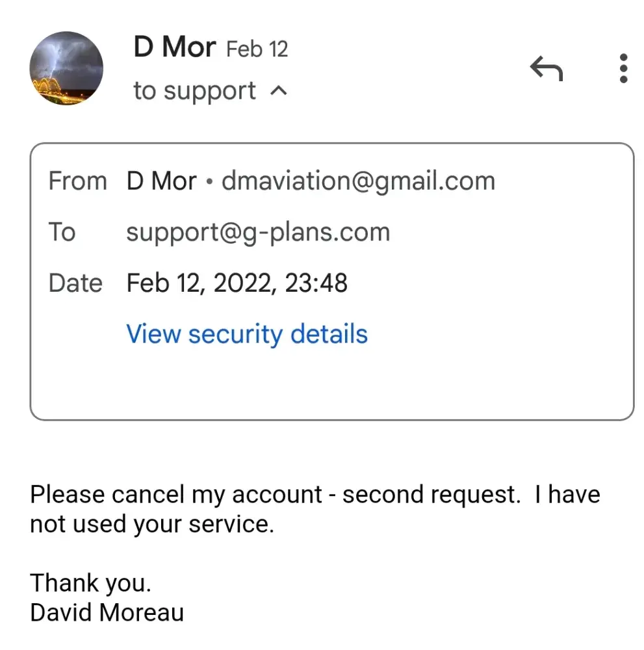Select the dmaviation@gmail.com sender address
Image resolution: width=644 pixels, height=650 pixels.
point(358,181)
